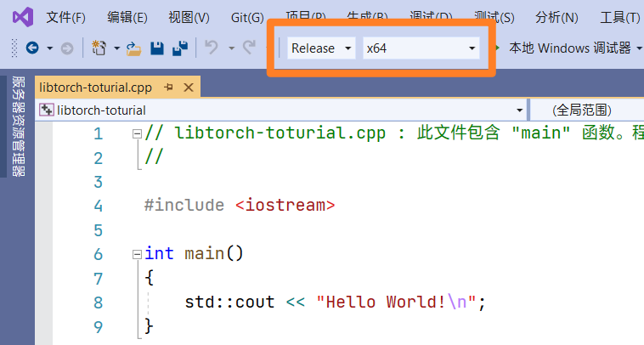This screenshot has height=345, width=644.
Task: Click the std::cout text on line 8
Action: tap(229, 302)
